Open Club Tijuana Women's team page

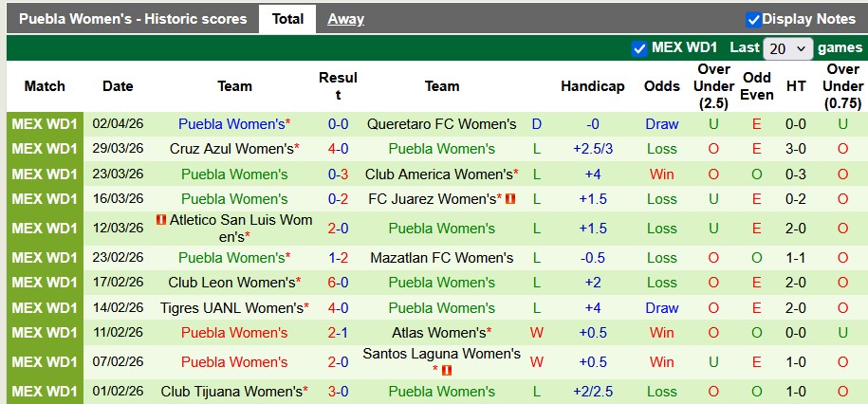231,392
